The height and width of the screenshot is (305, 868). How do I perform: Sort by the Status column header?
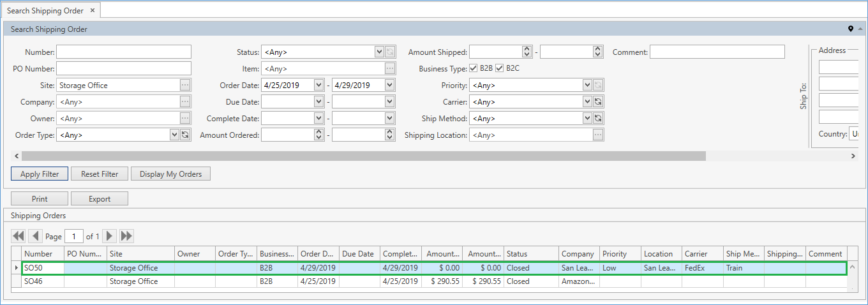pyautogui.click(x=531, y=254)
